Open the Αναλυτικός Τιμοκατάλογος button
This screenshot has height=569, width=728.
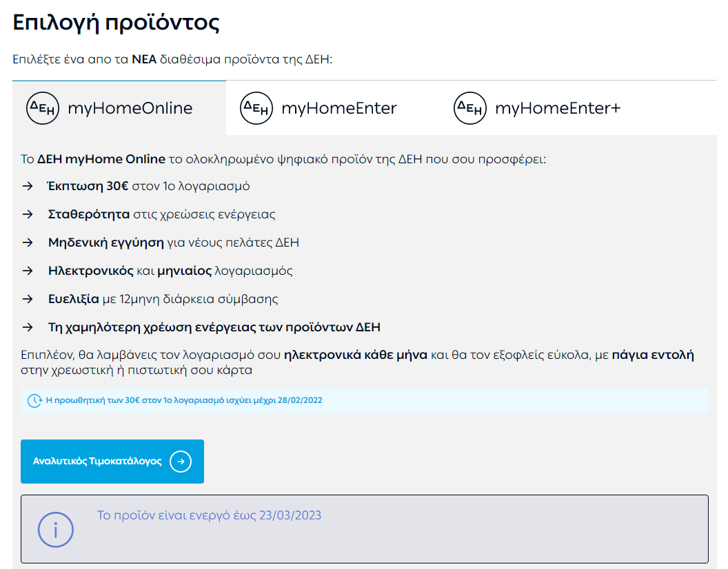112,462
